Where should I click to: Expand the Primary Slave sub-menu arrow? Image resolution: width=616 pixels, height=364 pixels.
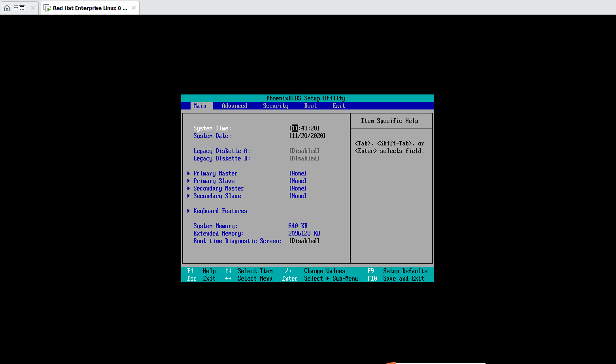coord(189,181)
